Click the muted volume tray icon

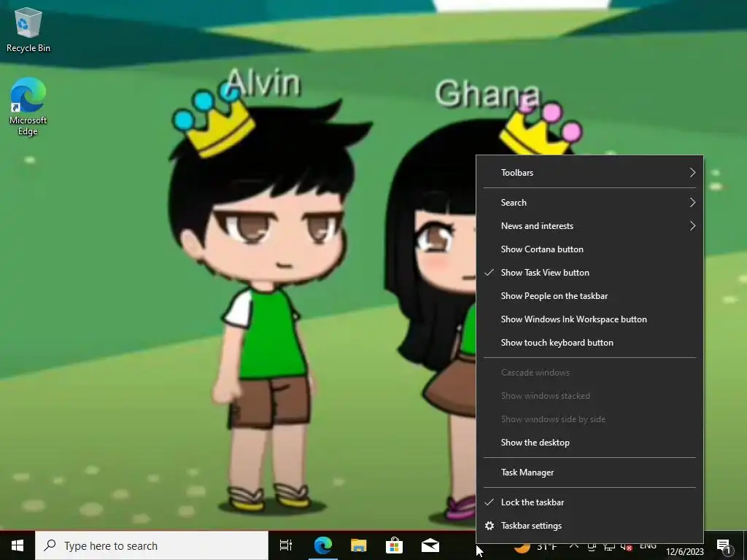pos(626,547)
